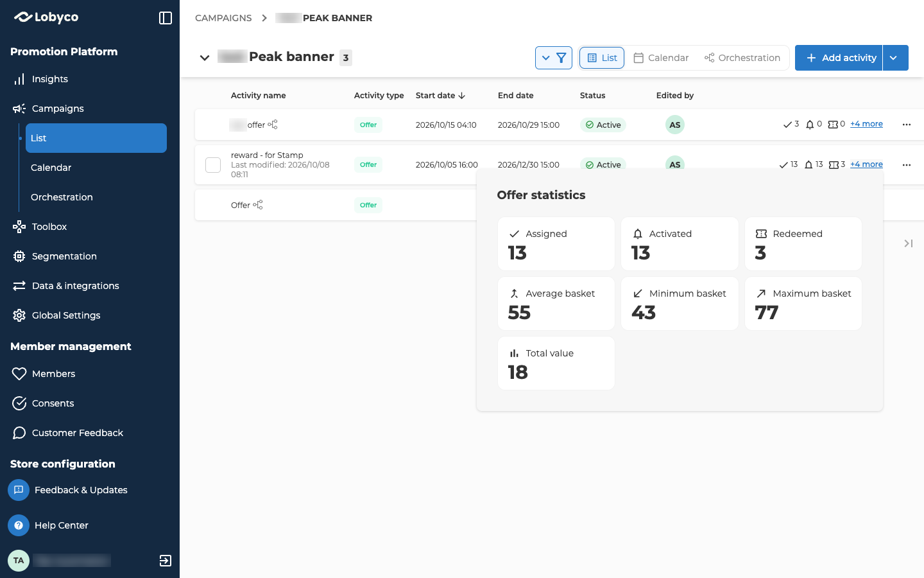Click the Redeemed statistic card
Viewport: 924px width, 578px height.
pyautogui.click(x=803, y=244)
